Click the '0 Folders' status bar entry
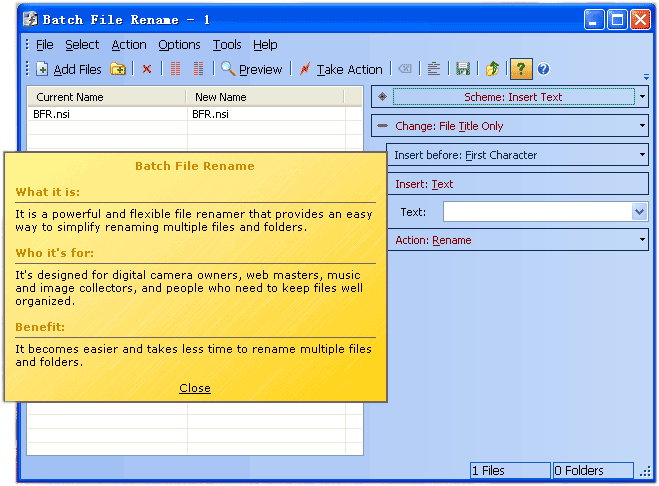 point(593,470)
